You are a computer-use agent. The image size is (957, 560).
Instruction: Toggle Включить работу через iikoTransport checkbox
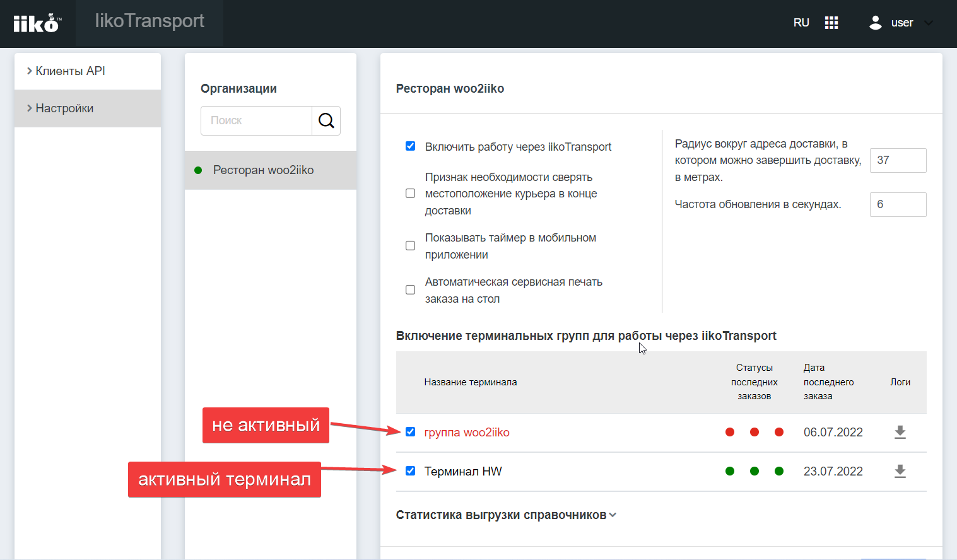coord(410,146)
